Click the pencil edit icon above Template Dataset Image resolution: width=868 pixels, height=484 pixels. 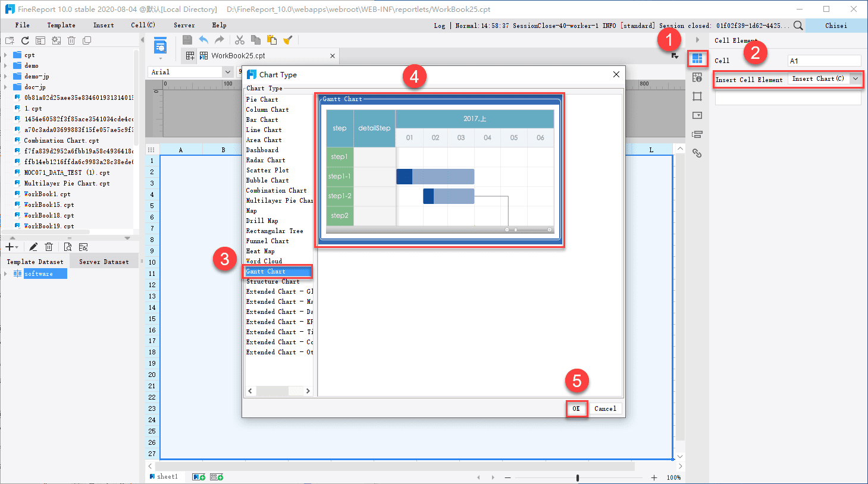33,246
